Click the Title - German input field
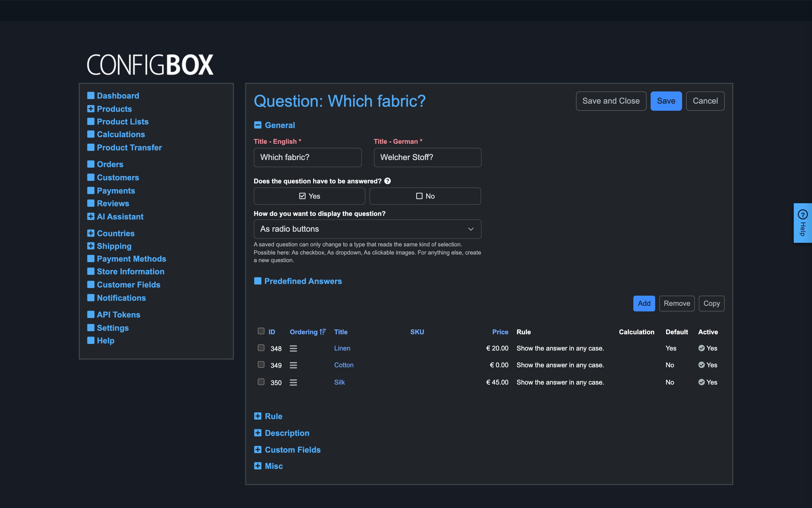812x508 pixels. (428, 157)
